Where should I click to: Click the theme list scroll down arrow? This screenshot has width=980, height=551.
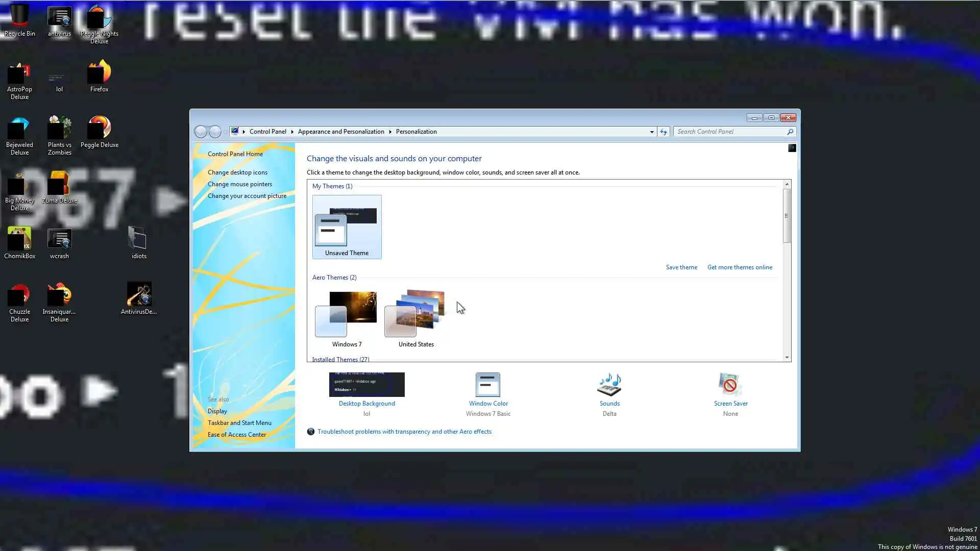[787, 358]
